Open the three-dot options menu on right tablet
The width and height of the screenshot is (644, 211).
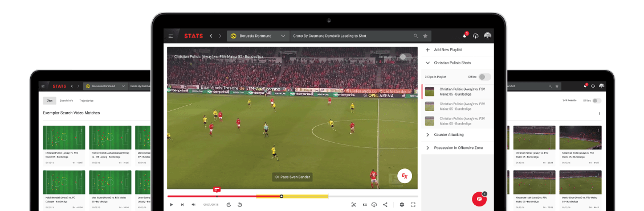[599, 114]
